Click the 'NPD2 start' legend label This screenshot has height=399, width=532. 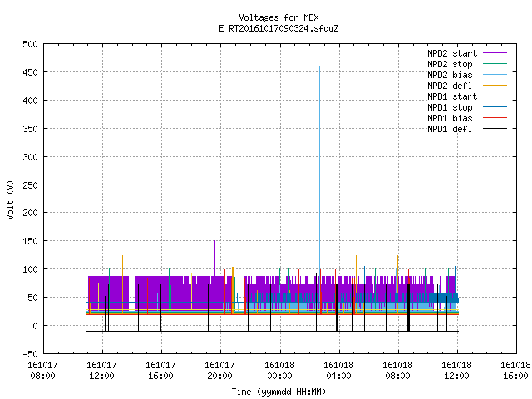coord(452,53)
